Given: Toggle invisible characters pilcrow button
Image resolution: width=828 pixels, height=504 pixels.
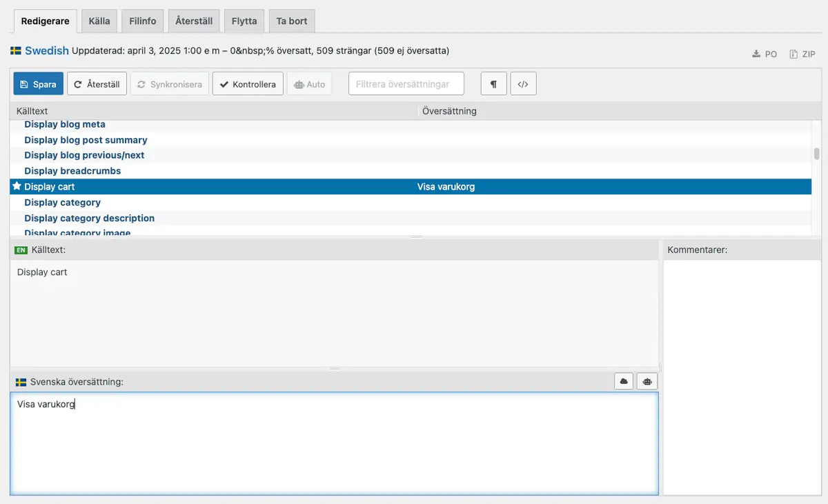Looking at the screenshot, I should pos(493,84).
